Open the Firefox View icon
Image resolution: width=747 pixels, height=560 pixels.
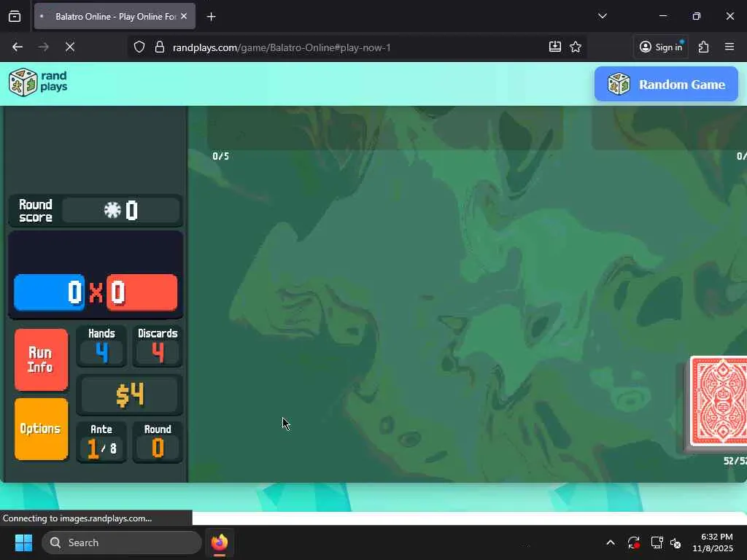(15, 17)
